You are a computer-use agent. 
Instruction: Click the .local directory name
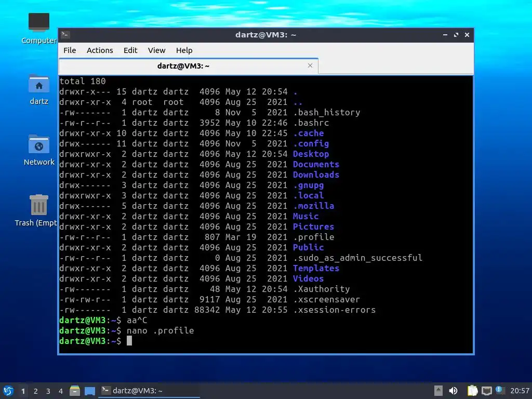(309, 195)
